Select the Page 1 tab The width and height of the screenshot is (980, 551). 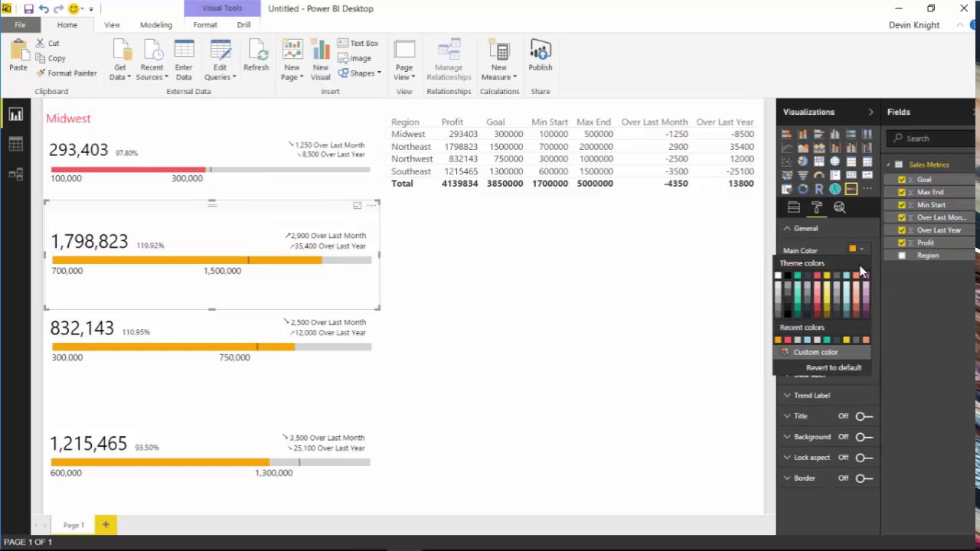coord(73,525)
